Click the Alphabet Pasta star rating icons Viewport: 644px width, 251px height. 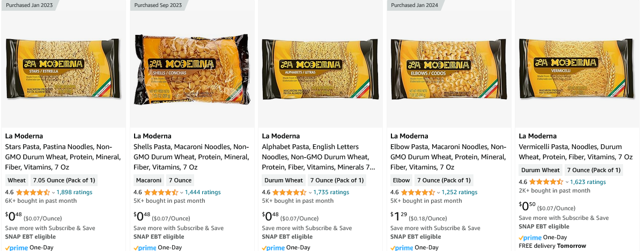[290, 193]
